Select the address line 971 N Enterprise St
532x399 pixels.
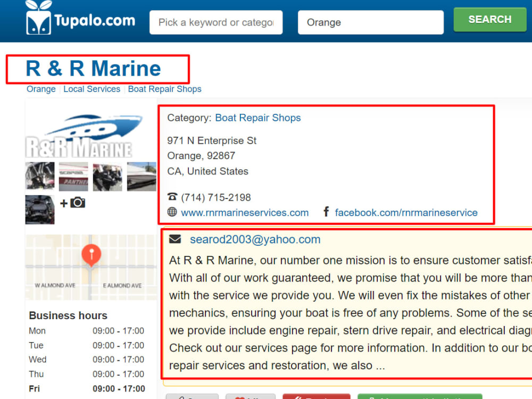(x=212, y=140)
